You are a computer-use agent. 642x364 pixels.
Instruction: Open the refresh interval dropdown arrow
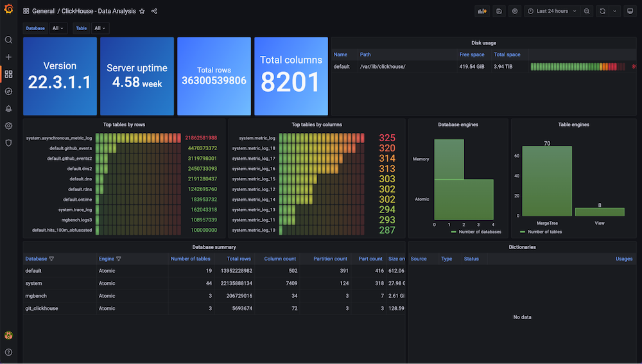tap(614, 11)
